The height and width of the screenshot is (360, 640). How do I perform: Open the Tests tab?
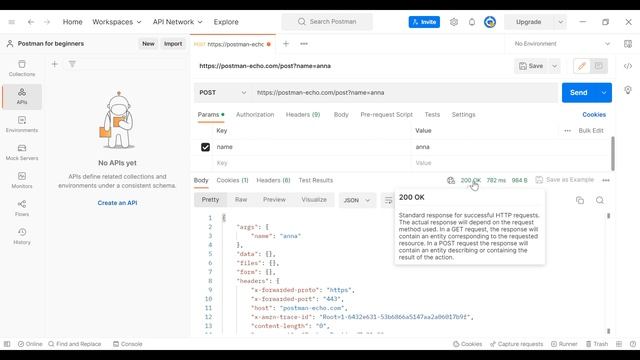point(432,115)
